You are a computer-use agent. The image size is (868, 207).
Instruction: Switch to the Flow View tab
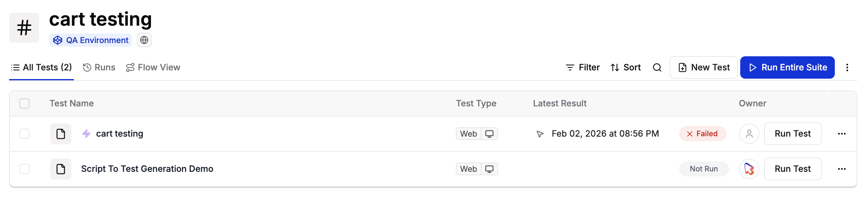click(x=153, y=67)
